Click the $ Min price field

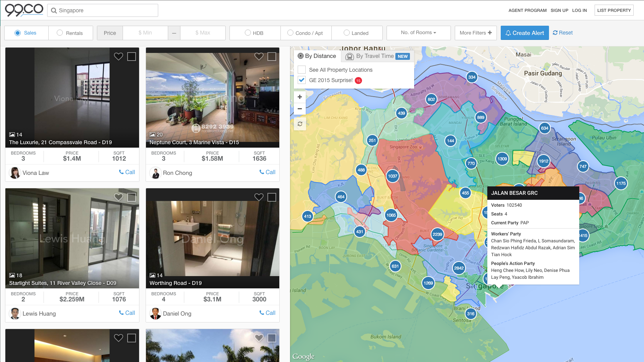pyautogui.click(x=145, y=33)
